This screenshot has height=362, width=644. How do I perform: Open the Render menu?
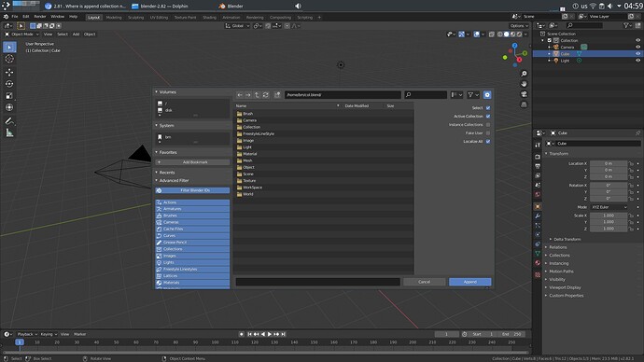click(x=40, y=17)
